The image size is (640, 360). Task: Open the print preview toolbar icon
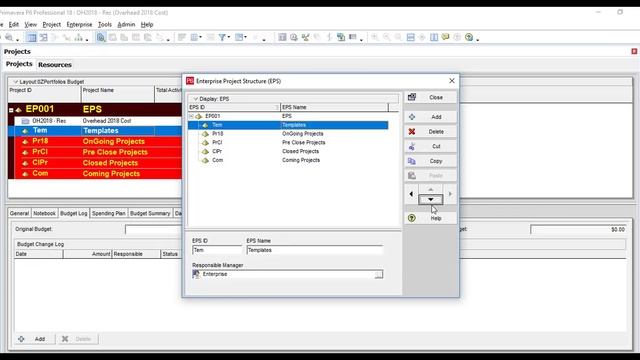[x=8, y=38]
